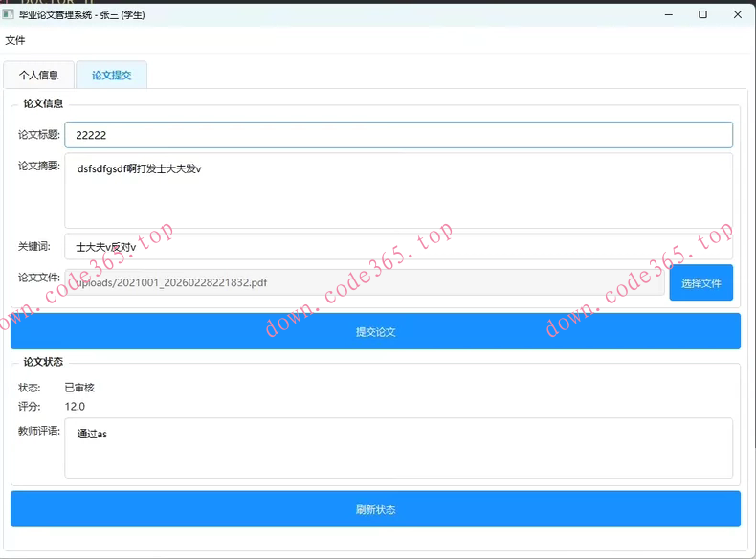Click the 论文文件: label
This screenshot has height=559, width=756.
[38, 278]
